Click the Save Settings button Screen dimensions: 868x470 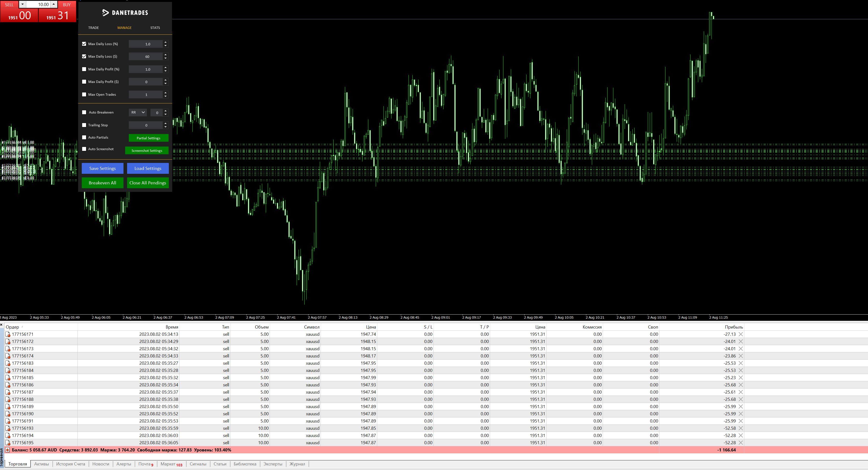(103, 168)
